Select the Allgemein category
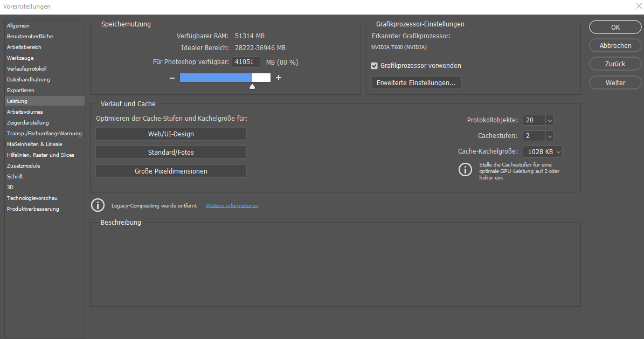Screen dimensions: 644x339 coord(44,25)
